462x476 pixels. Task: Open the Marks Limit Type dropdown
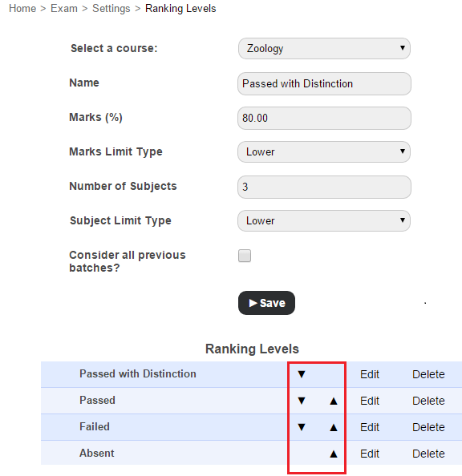click(x=324, y=151)
